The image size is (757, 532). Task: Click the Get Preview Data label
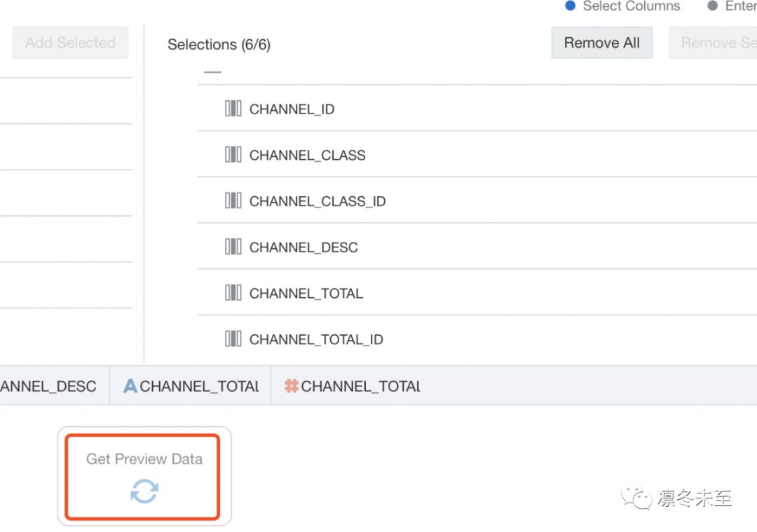[x=144, y=459]
